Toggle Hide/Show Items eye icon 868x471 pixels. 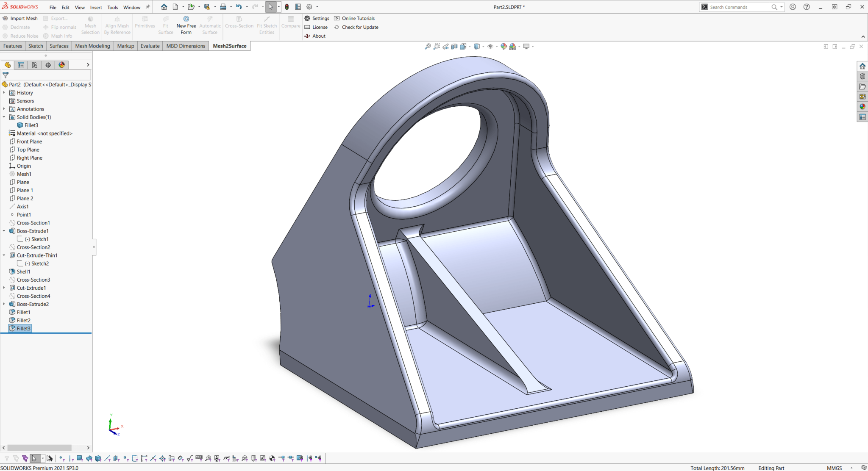click(490, 46)
